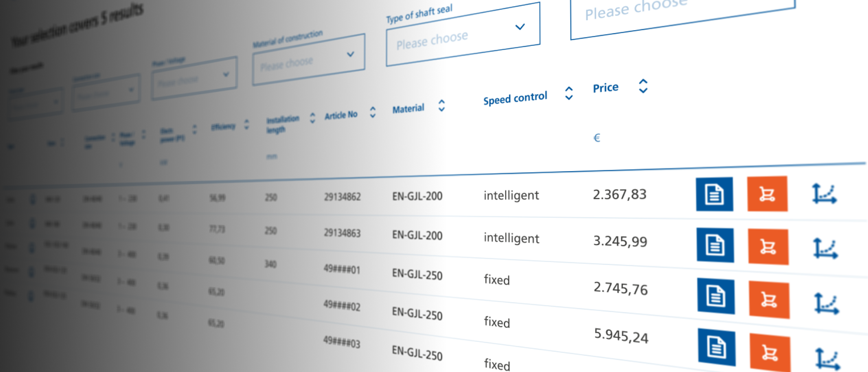Add the 5.945,24 item to cart

(x=770, y=353)
